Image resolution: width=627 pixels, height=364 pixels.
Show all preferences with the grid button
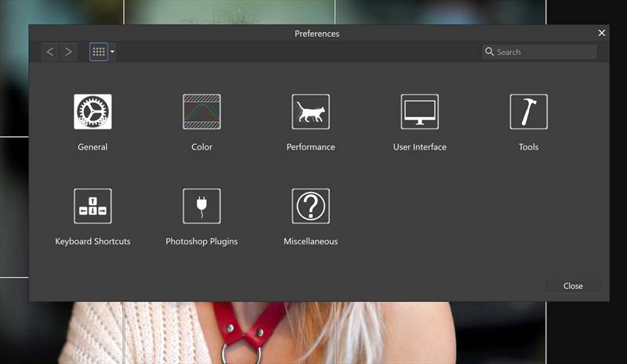(99, 52)
